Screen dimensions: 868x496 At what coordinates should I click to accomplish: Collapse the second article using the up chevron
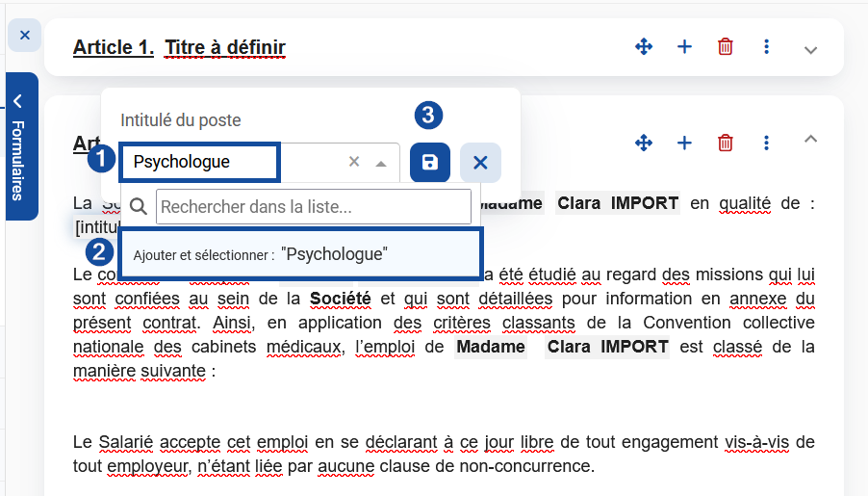pos(810,139)
